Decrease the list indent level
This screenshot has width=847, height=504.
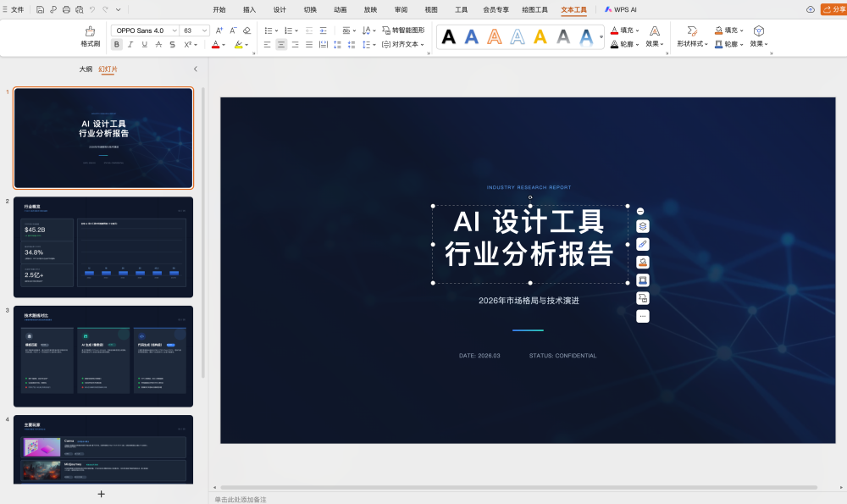309,30
